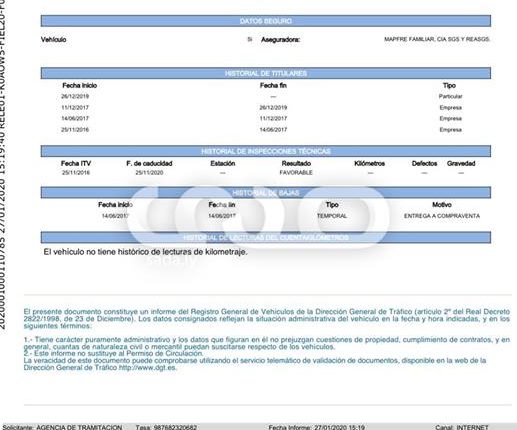Screen dimensions: 517x430
Task: Click the 26/12/2019 start date entry
Action: click(75, 96)
